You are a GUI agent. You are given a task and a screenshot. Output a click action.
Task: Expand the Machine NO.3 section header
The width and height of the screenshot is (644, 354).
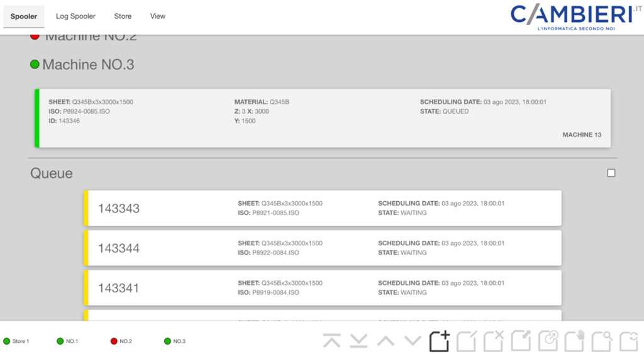(x=87, y=65)
